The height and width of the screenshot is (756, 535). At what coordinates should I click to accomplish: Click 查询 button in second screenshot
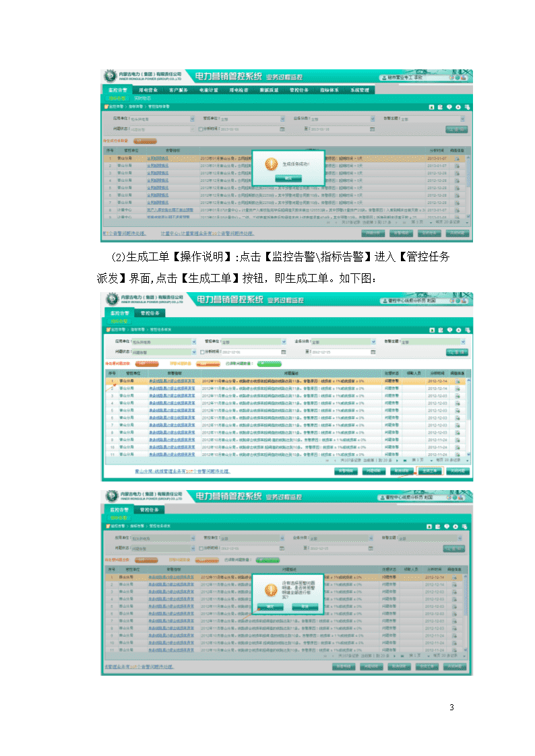pos(456,353)
